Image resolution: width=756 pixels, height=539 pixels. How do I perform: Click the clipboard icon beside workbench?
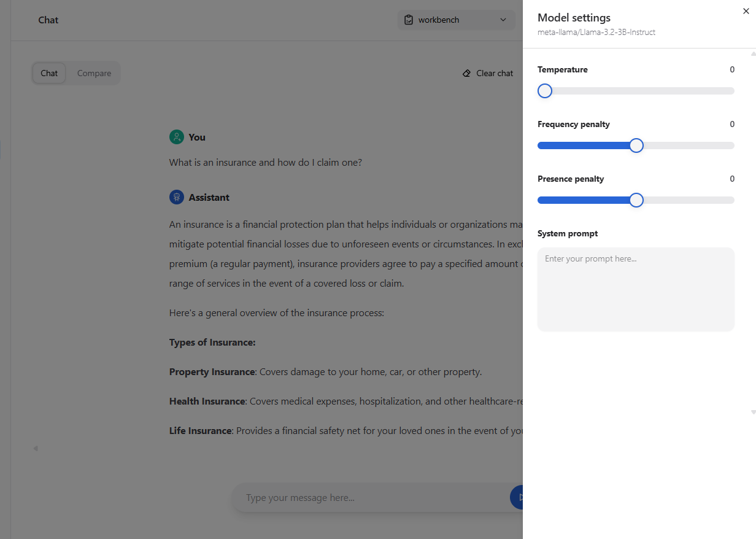(x=409, y=20)
